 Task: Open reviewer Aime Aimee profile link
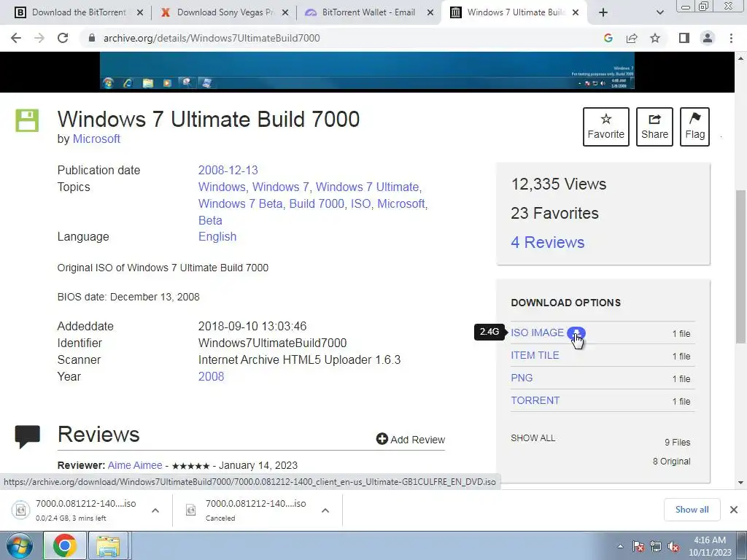135,465
